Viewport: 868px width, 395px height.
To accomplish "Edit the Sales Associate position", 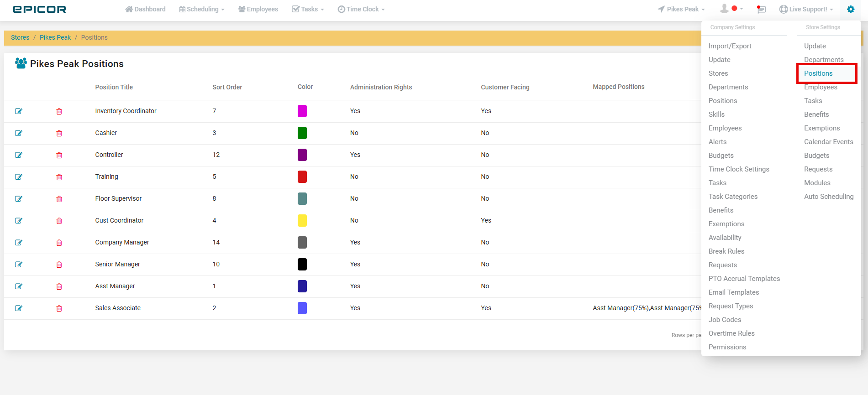I will tap(19, 308).
